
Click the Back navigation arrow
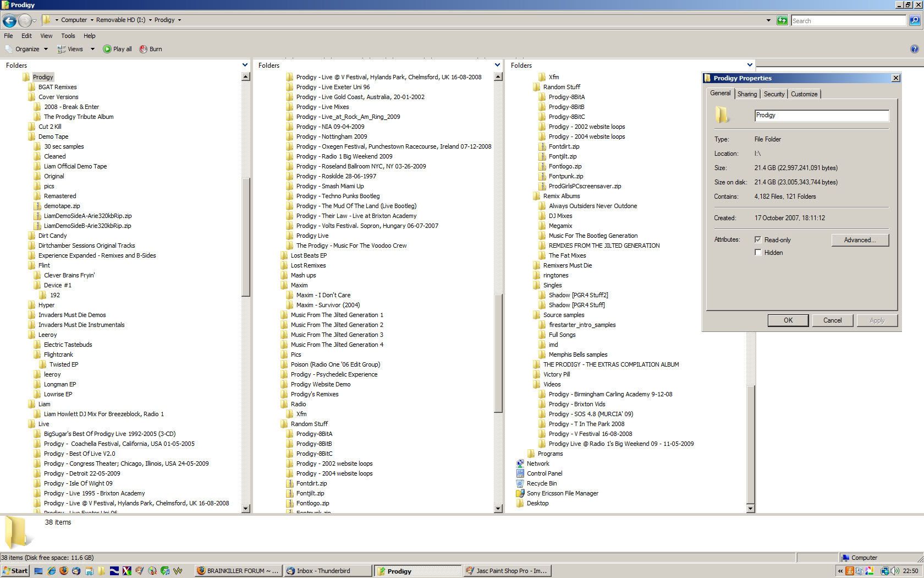(9, 21)
